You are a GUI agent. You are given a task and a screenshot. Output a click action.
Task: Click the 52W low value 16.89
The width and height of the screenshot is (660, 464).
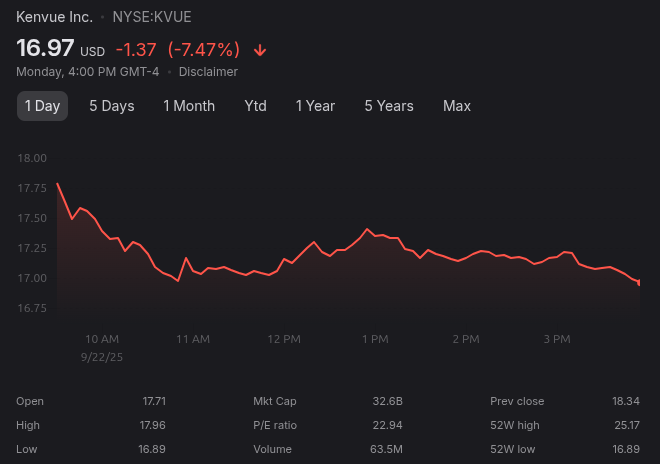[626, 449]
